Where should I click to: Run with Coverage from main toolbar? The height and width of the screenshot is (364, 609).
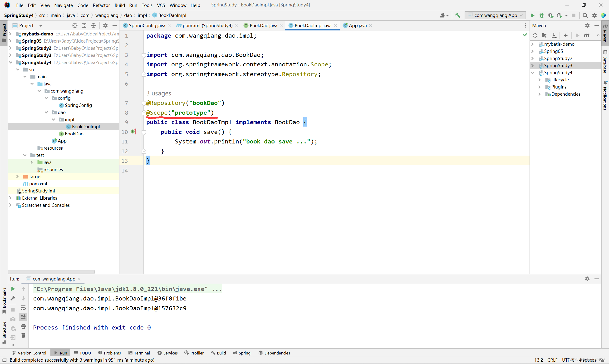551,15
